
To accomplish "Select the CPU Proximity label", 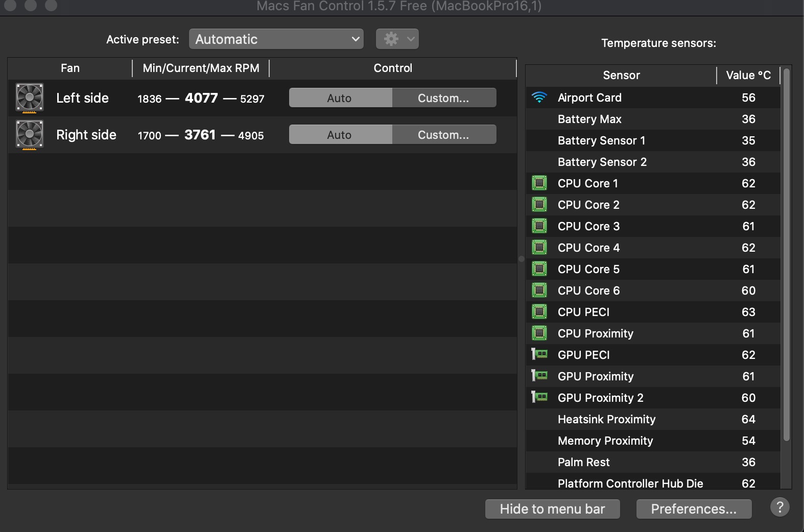I will point(596,333).
